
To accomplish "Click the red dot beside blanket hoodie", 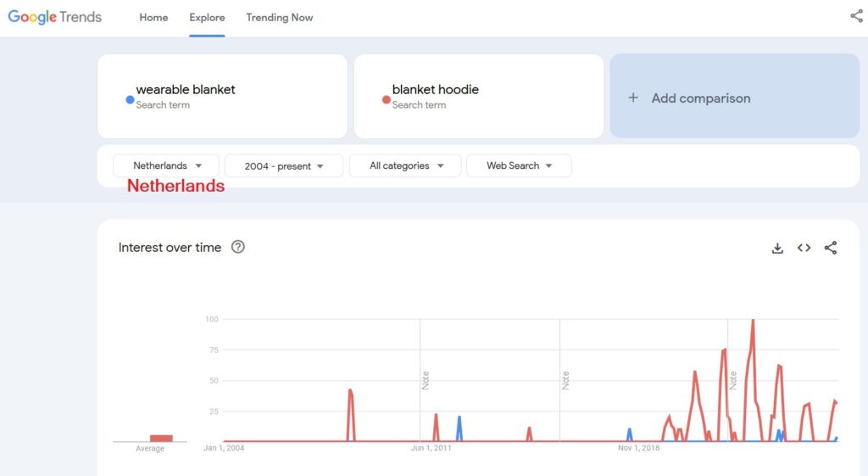I will [x=386, y=99].
